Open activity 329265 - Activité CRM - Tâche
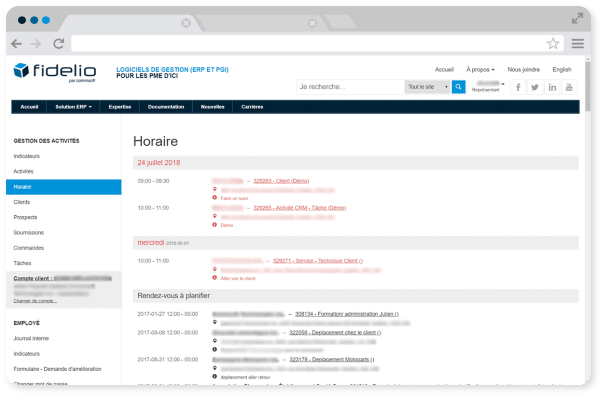 [300, 208]
